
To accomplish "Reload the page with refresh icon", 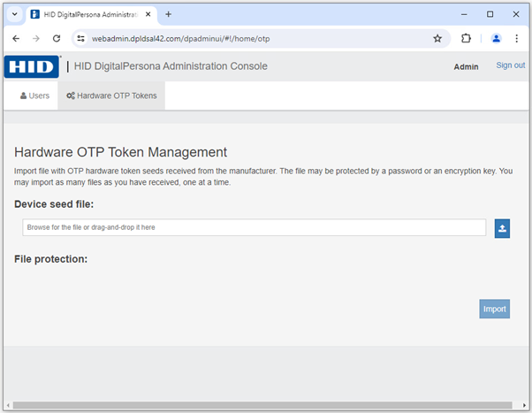I will [x=57, y=39].
